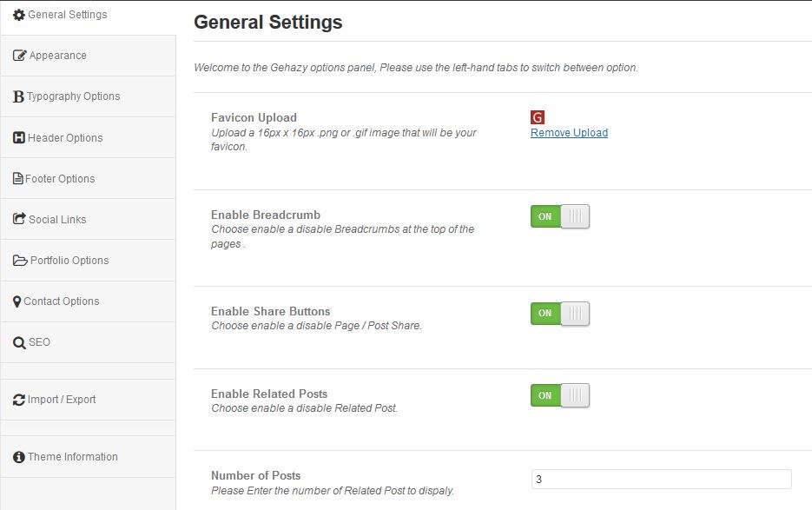Click the gear icon beside General Settings

[x=19, y=14]
